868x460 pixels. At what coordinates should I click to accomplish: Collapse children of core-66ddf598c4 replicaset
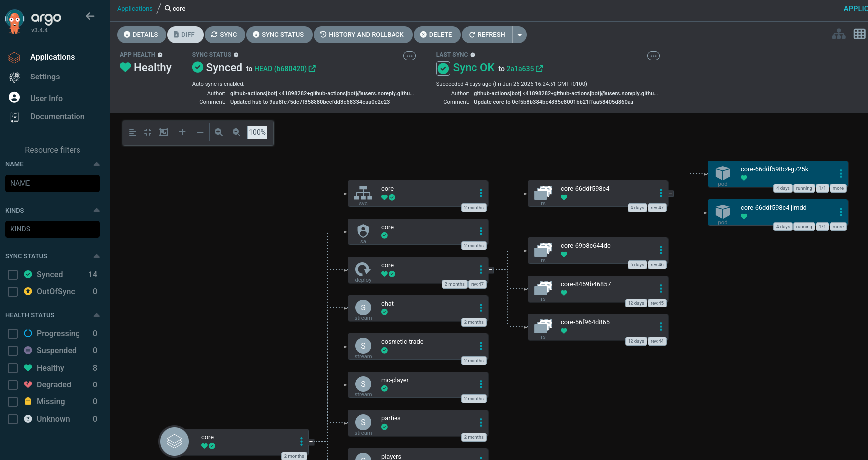671,193
